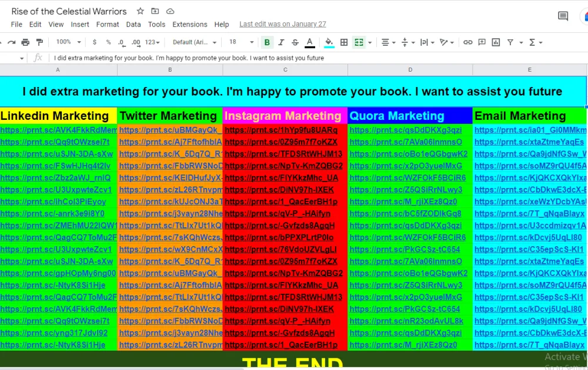Open the Extensions menu
The image size is (588, 370).
189,25
